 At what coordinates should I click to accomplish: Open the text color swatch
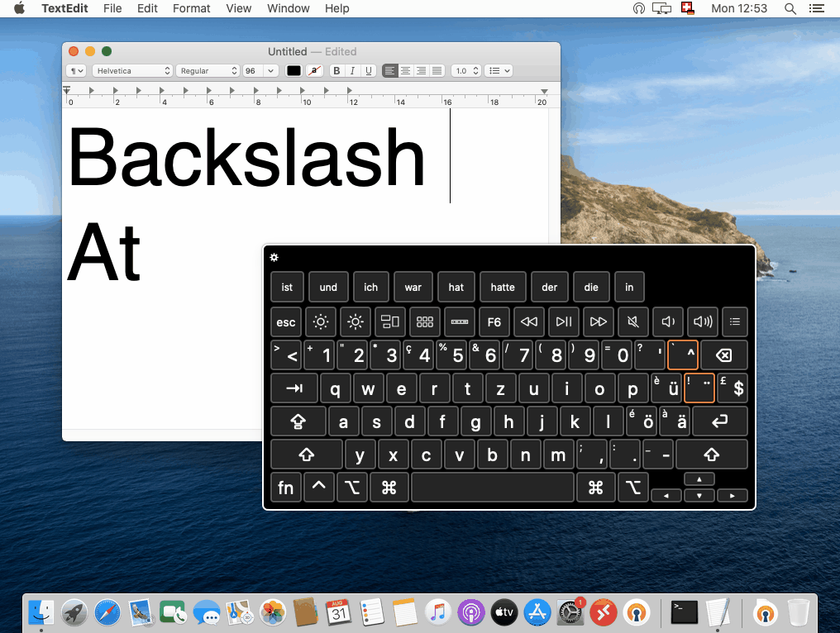(294, 70)
